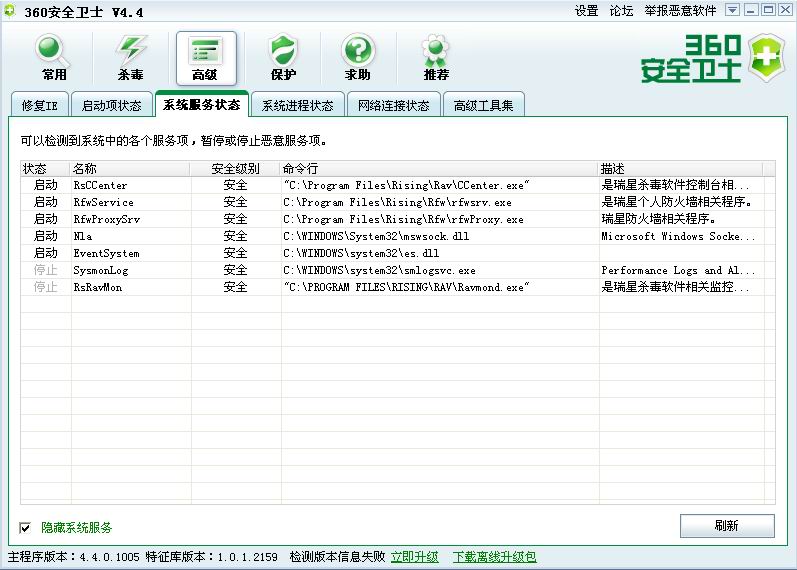797x570 pixels.
Task: Select the 系统服务状态 tab
Action: tap(202, 104)
